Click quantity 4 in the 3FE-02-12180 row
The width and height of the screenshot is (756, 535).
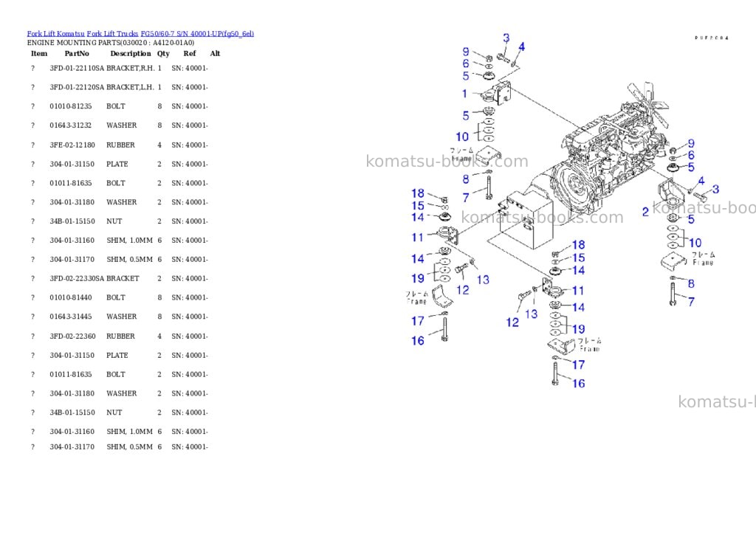pos(159,145)
